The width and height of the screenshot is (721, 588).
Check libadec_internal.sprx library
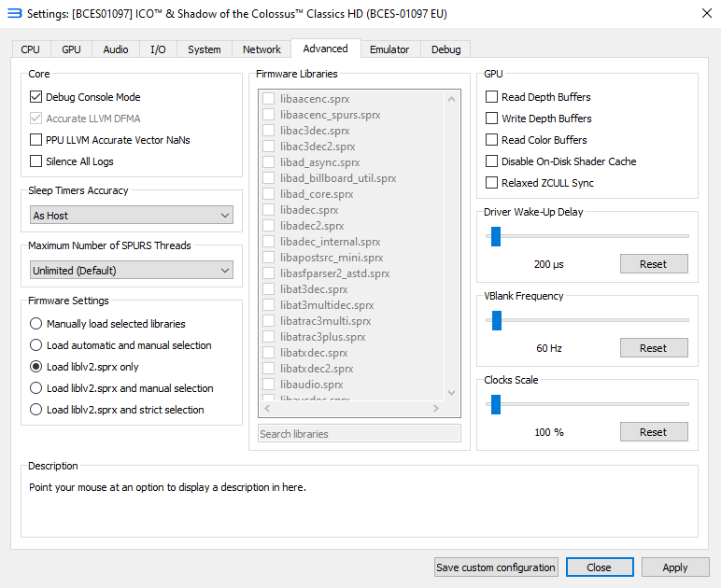click(269, 241)
